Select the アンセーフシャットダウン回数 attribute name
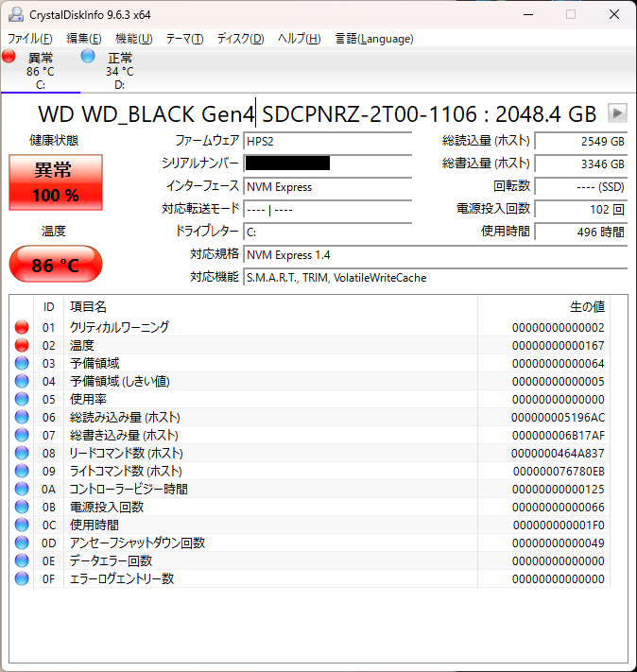The width and height of the screenshot is (637, 672). tap(137, 543)
